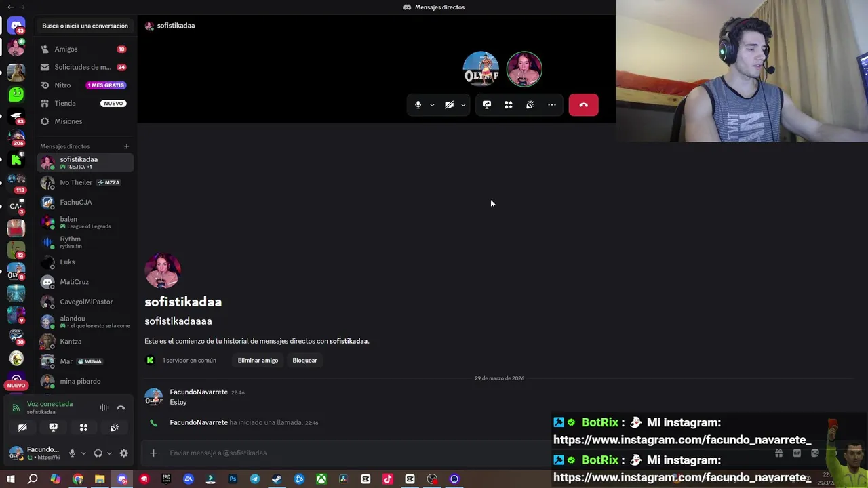Open camera options arrow in call bar
Image resolution: width=868 pixels, height=488 pixels.
[463, 105]
